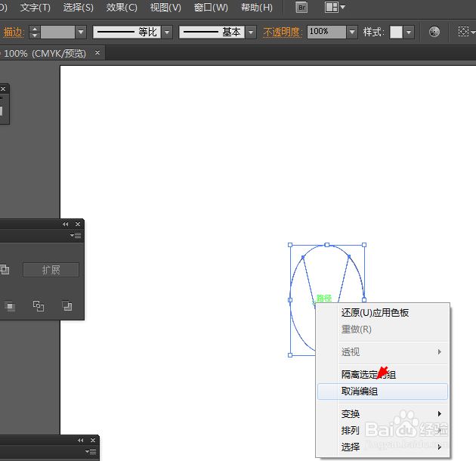Screen dimensions: 476x461
Task: Collapse the bottom panel with double-arrow icon
Action: click(80, 441)
